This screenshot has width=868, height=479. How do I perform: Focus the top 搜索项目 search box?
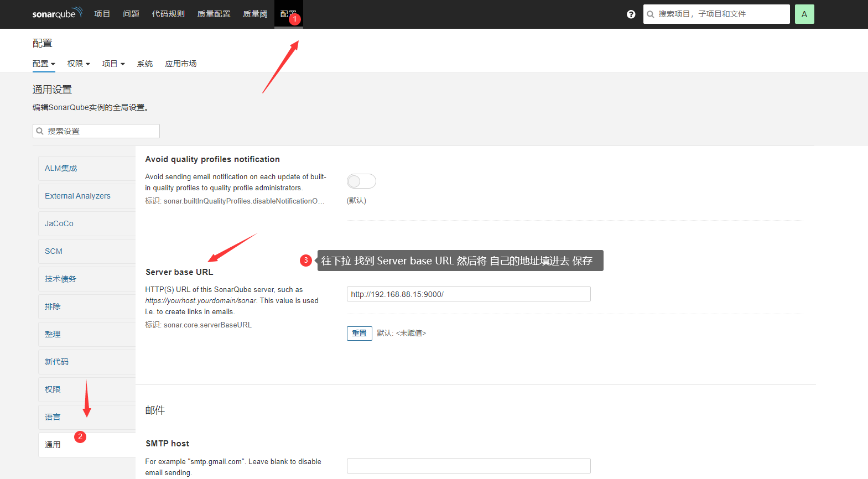point(716,14)
